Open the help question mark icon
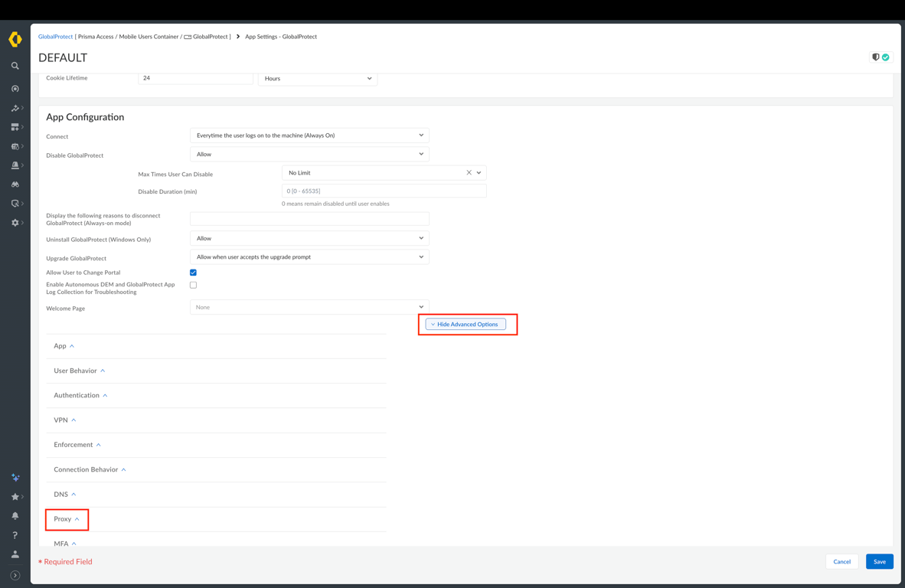Image resolution: width=905 pixels, height=588 pixels. click(x=15, y=535)
